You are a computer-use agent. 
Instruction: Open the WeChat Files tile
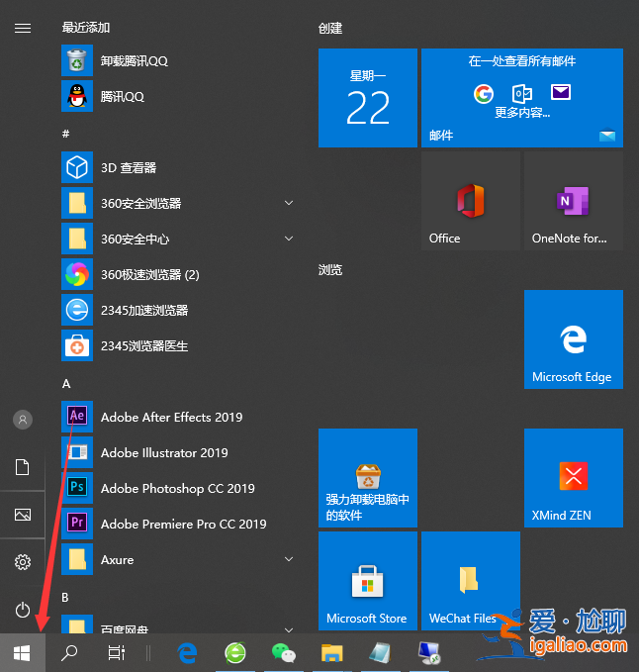(471, 581)
